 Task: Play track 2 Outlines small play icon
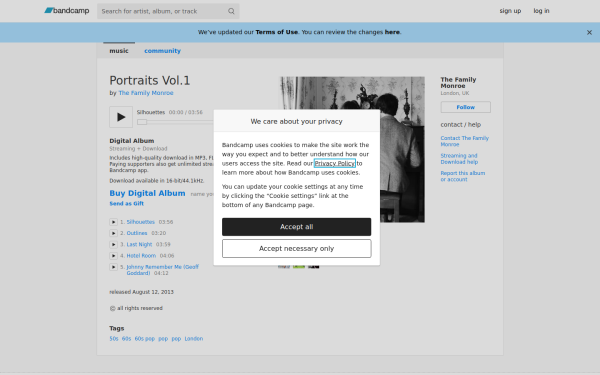113,233
